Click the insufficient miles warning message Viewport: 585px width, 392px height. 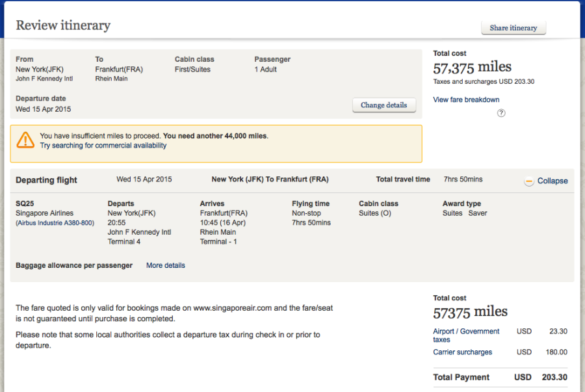click(153, 136)
